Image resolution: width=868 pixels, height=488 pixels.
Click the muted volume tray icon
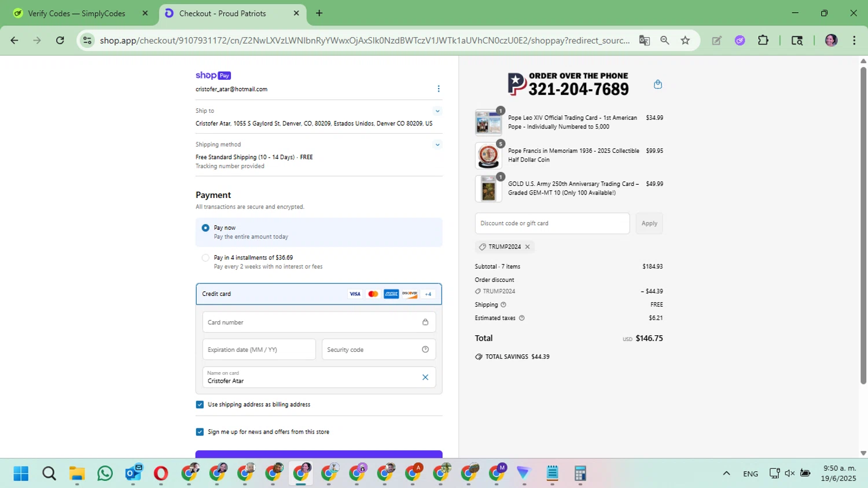790,474
